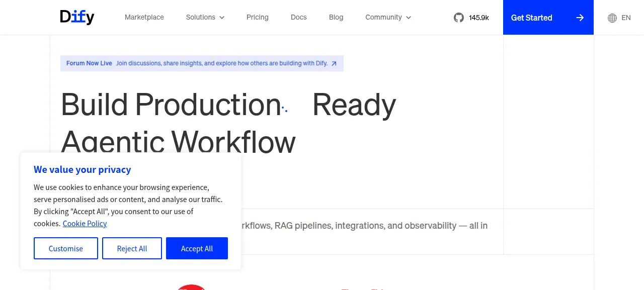644x290 pixels.
Task: Click the 'Agentic Workflow' headline text
Action: coord(178,141)
